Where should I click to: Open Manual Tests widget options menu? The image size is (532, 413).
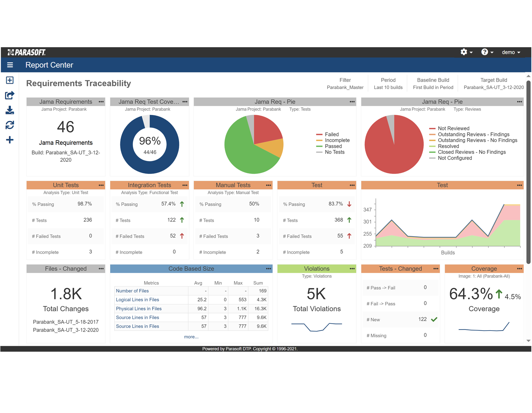(x=268, y=185)
